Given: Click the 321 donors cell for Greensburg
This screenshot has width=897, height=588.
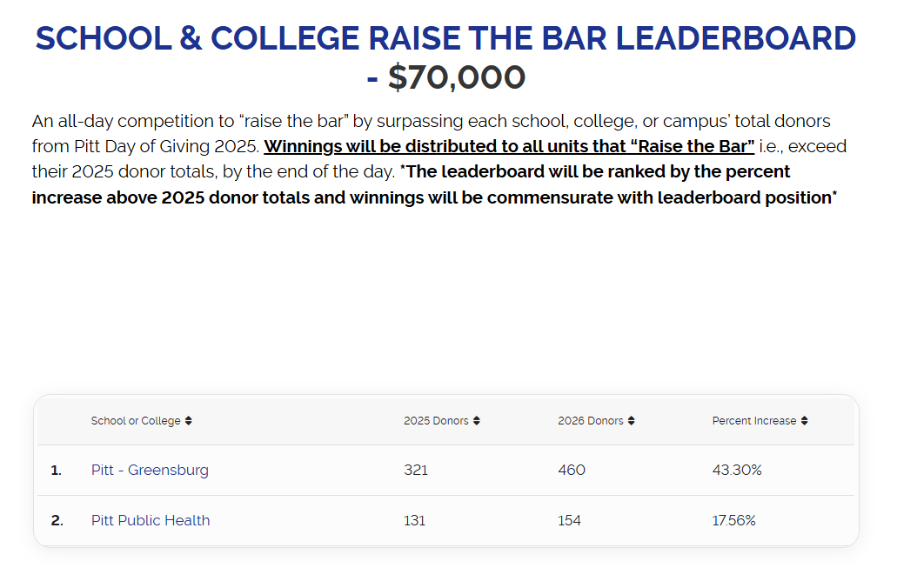Looking at the screenshot, I should coord(416,470).
